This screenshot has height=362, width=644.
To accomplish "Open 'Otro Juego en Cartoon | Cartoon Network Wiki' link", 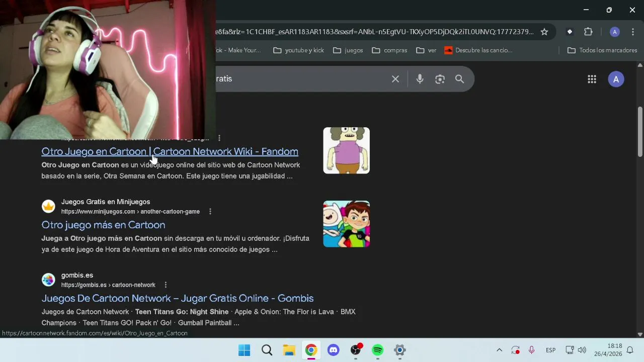I will click(170, 151).
